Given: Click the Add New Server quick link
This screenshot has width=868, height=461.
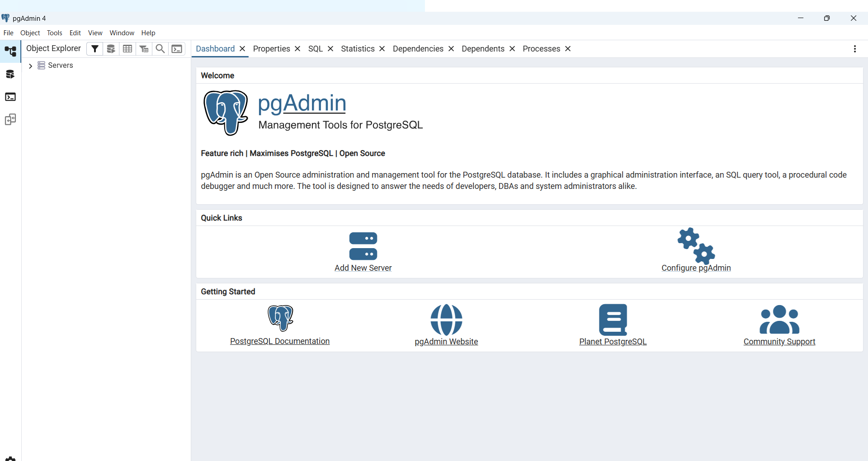Looking at the screenshot, I should (363, 268).
